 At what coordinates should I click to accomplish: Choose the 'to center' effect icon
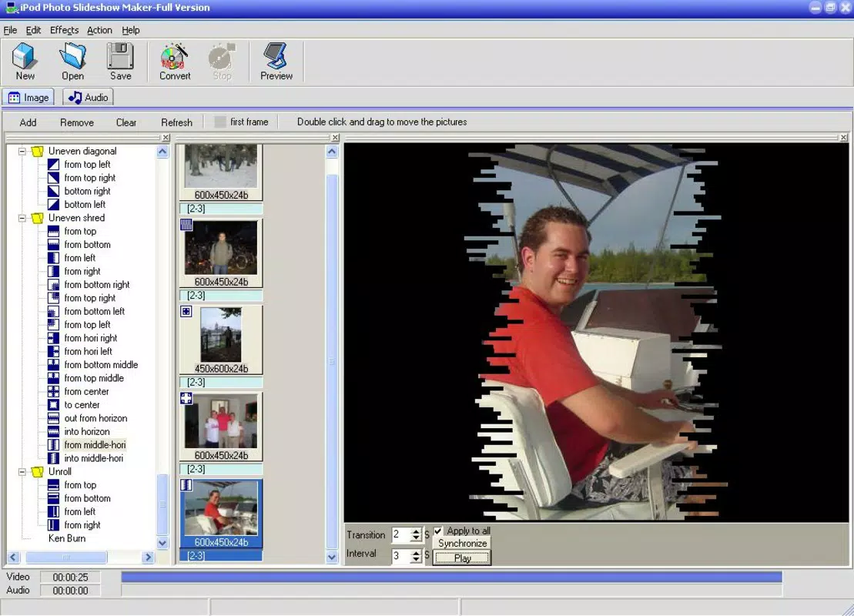[x=53, y=405]
